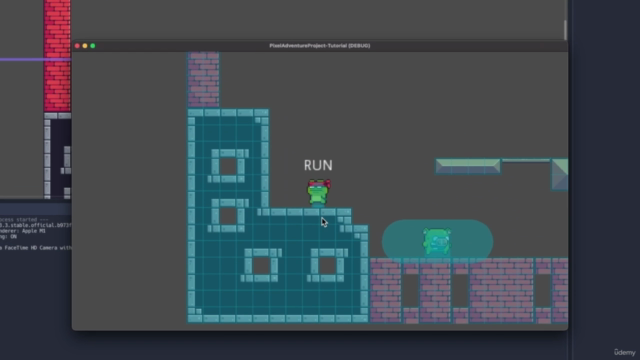This screenshot has height=360, width=640.
Task: Click the red brick column in editor viewport
Action: [x=57, y=56]
